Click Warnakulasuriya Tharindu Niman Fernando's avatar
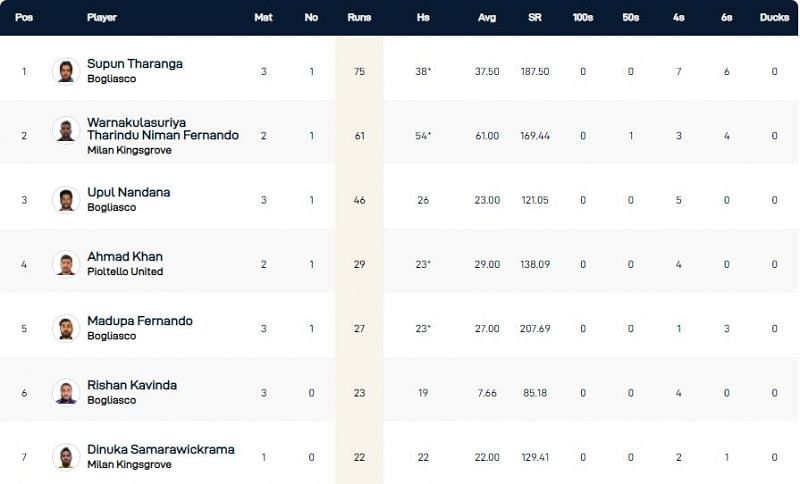 click(x=66, y=135)
